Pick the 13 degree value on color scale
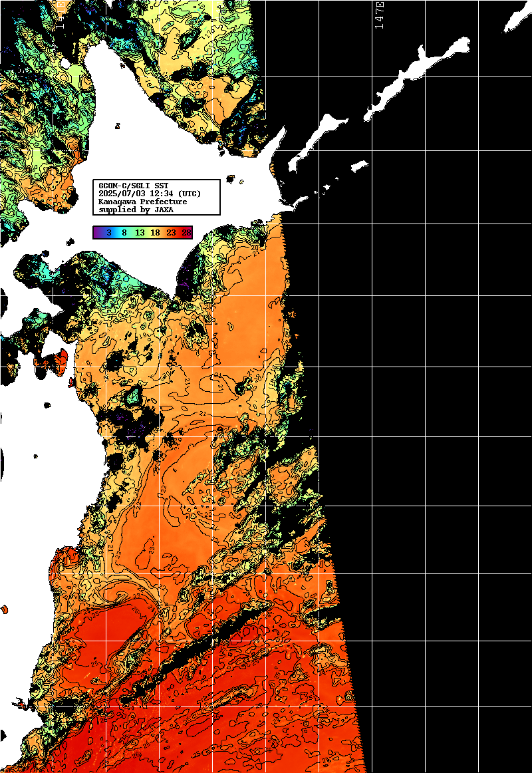The height and width of the screenshot is (773, 532). 140,233
